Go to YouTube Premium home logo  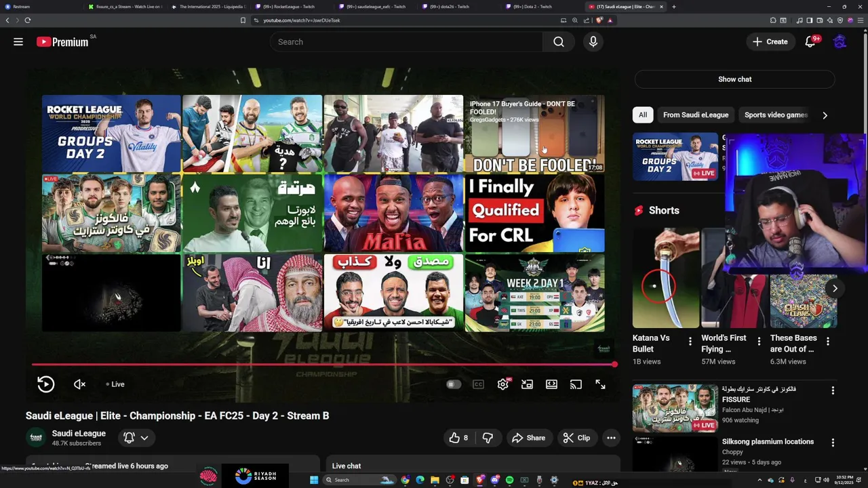point(62,42)
